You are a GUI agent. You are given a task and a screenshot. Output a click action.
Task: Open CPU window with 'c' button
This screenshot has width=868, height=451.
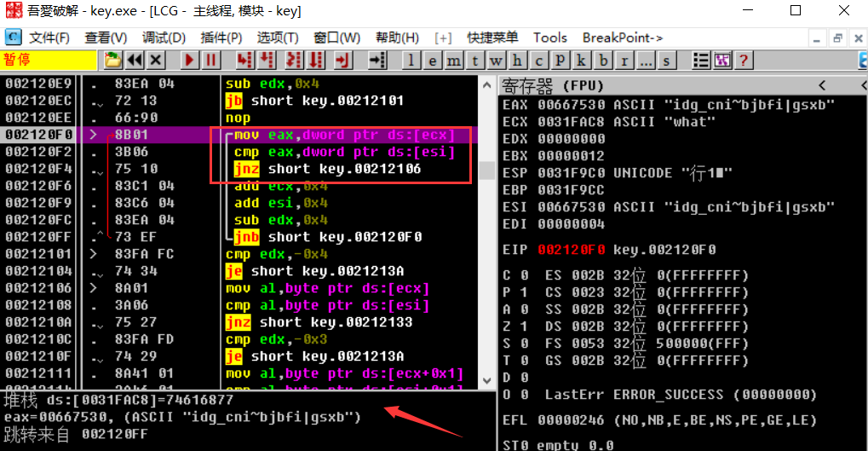(538, 60)
